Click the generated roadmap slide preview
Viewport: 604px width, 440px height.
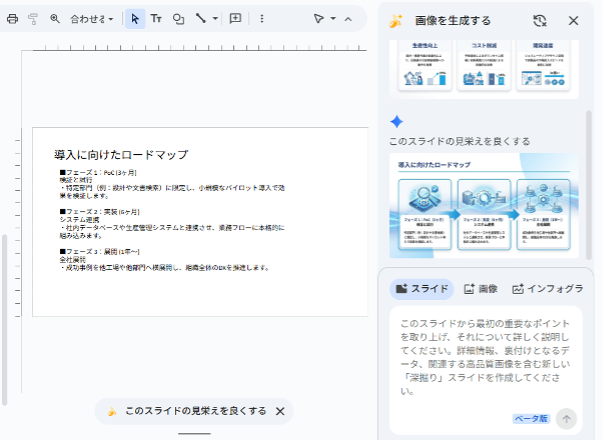click(x=483, y=205)
